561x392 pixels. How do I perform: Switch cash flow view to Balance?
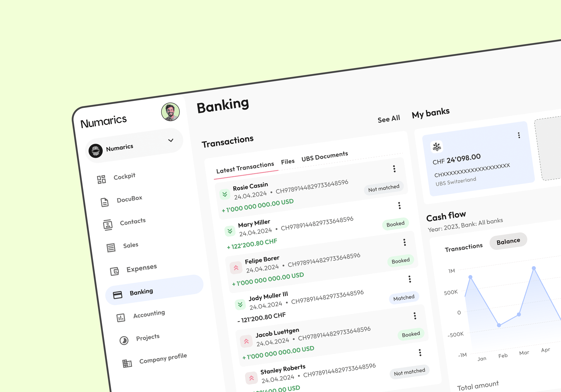click(x=508, y=242)
